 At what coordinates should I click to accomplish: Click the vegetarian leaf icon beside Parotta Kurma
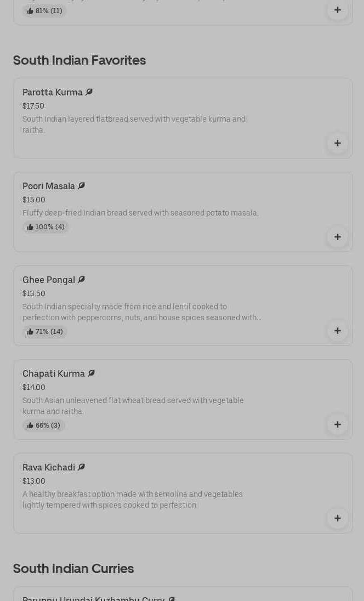point(89,92)
